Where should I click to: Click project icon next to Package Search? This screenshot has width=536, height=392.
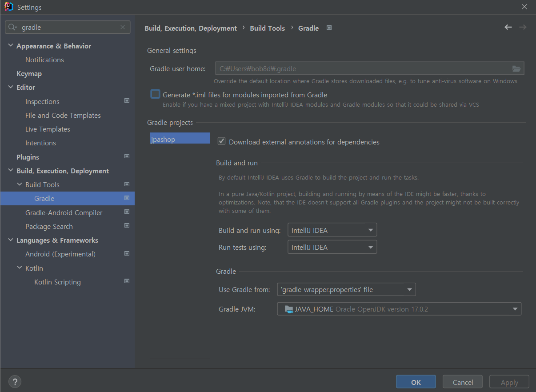[127, 226]
